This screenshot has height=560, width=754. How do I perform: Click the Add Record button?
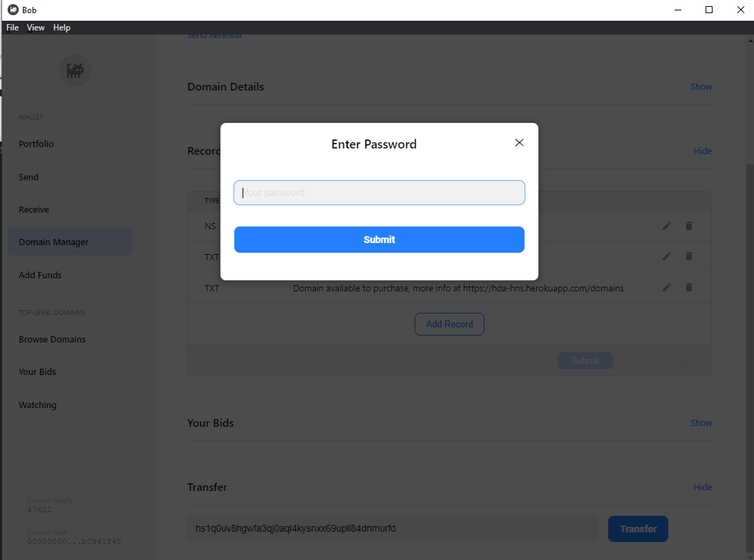[x=449, y=324]
